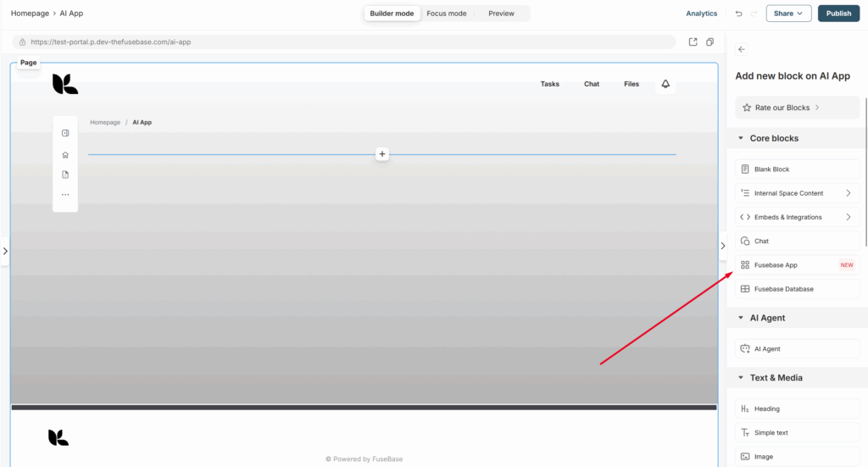Click the plus button to add block
The width and height of the screenshot is (868, 467).
(x=382, y=154)
